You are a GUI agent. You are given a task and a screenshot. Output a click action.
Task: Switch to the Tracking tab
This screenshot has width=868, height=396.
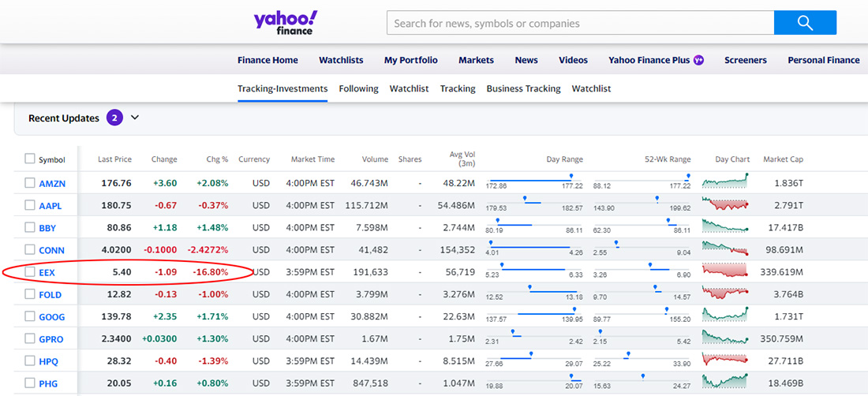(458, 88)
